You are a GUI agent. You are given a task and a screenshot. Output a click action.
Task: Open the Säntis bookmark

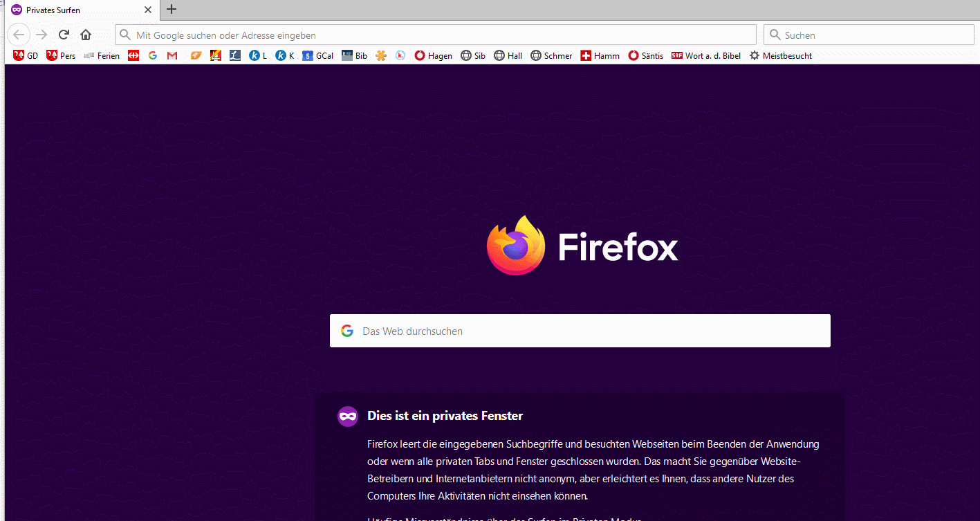click(x=646, y=56)
